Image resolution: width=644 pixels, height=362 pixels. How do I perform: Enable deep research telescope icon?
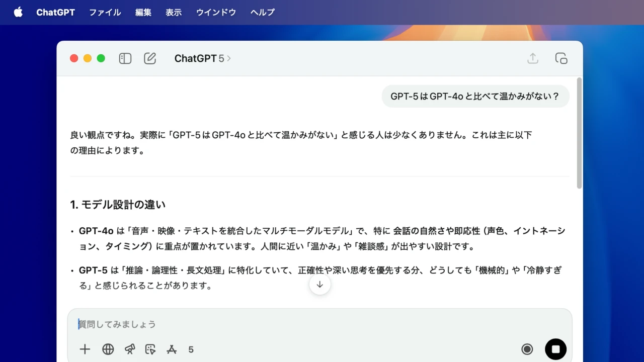(130, 349)
